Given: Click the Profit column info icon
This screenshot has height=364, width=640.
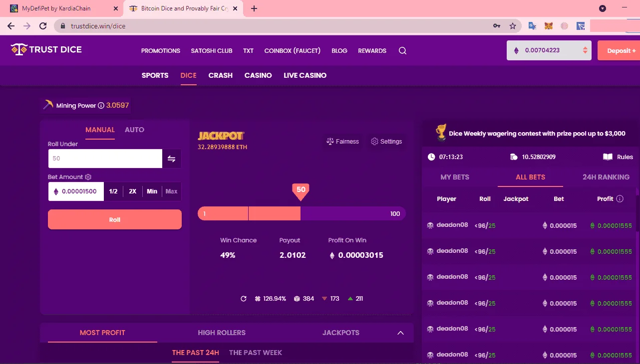Looking at the screenshot, I should tap(620, 198).
